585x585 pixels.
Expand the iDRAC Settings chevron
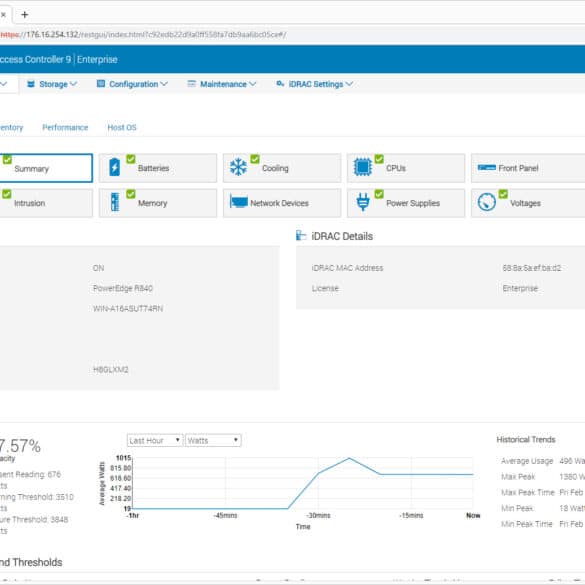[349, 84]
